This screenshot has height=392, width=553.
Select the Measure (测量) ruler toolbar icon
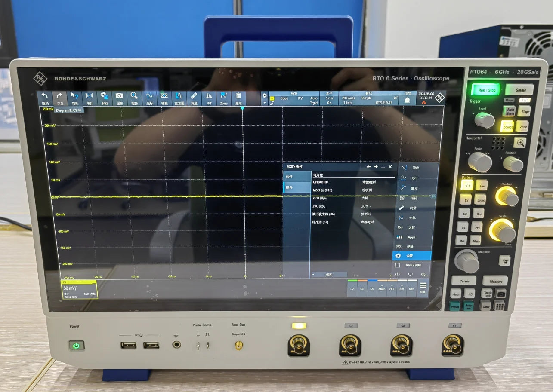(x=194, y=98)
